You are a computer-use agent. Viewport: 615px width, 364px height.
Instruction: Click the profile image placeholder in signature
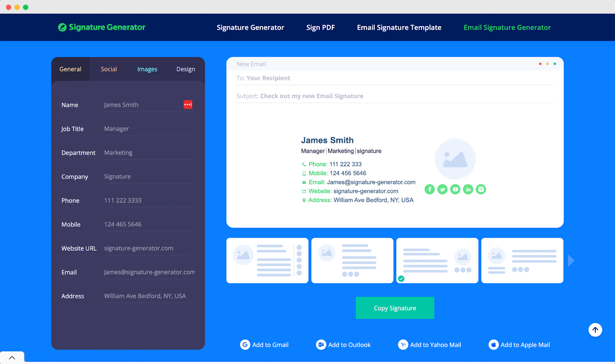pos(455,159)
